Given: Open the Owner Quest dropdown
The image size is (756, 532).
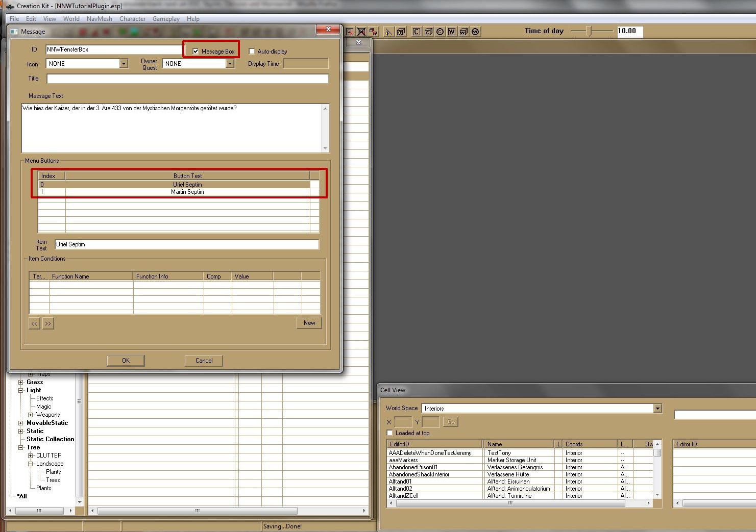Looking at the screenshot, I should click(230, 64).
